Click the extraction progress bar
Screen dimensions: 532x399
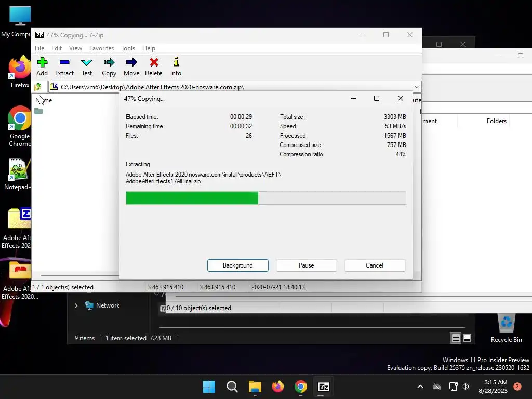pyautogui.click(x=265, y=198)
